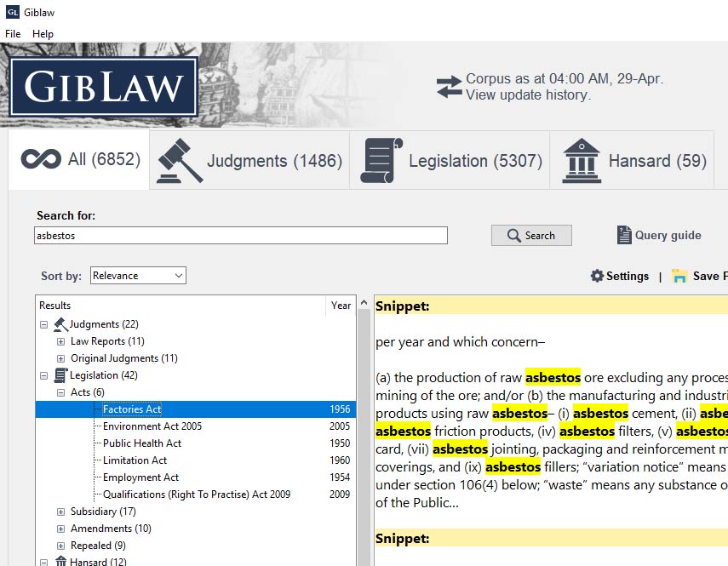Viewport: 728px width, 566px height.
Task: Click the gavel icon beside Judgments (22)
Action: pyautogui.click(x=60, y=324)
